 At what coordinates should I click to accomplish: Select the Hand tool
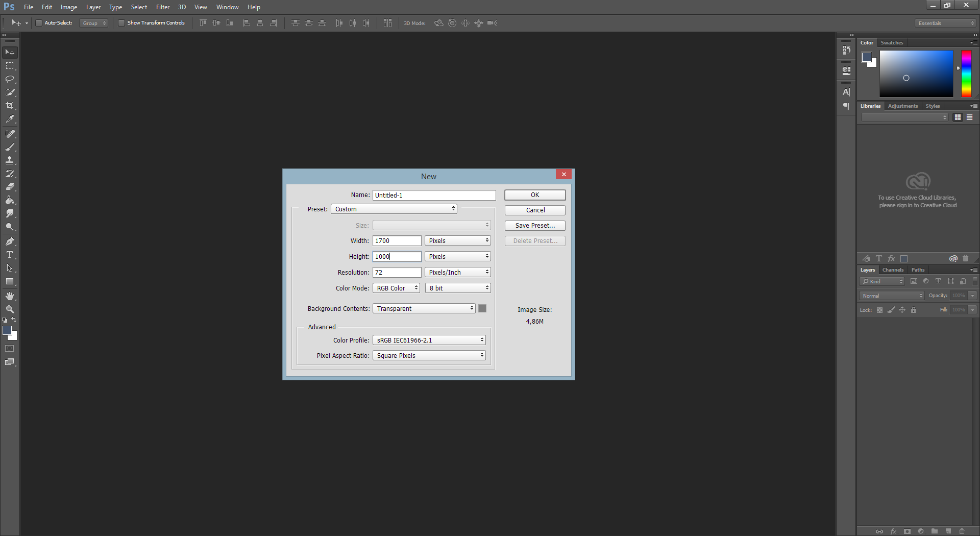(x=10, y=296)
